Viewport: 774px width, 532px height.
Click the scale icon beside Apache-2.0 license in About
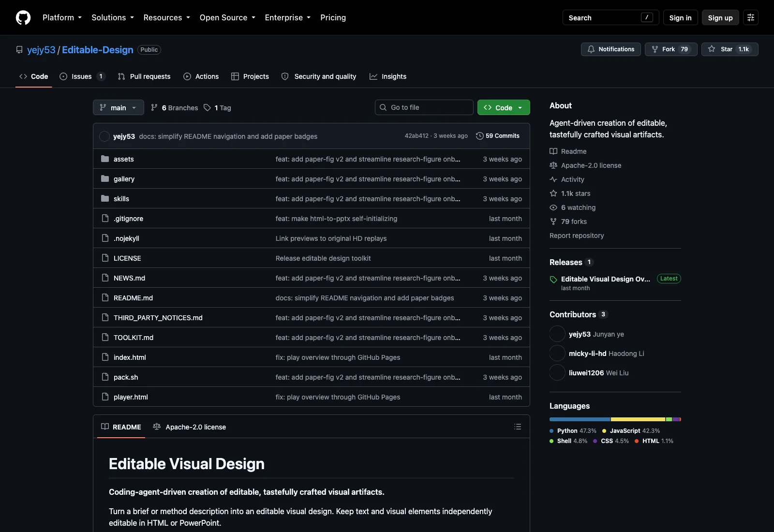553,165
